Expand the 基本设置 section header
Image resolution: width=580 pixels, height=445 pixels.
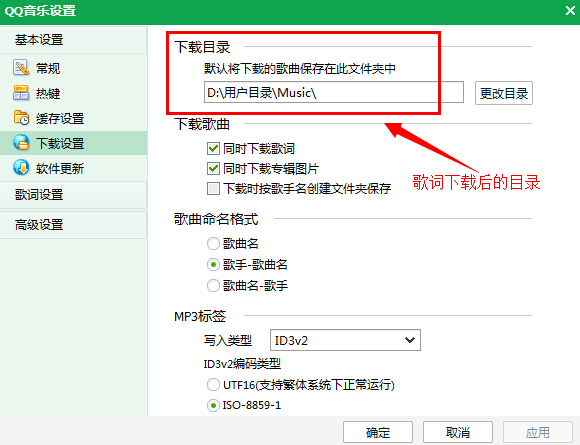(74, 40)
